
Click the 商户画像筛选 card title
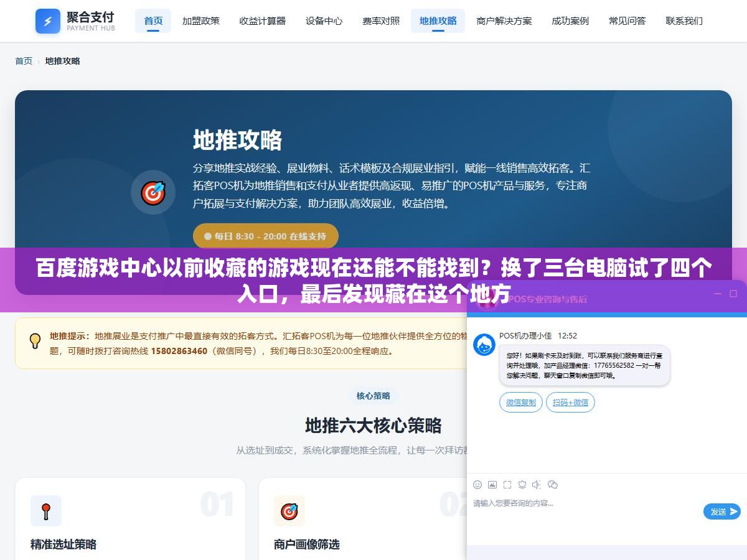307,544
